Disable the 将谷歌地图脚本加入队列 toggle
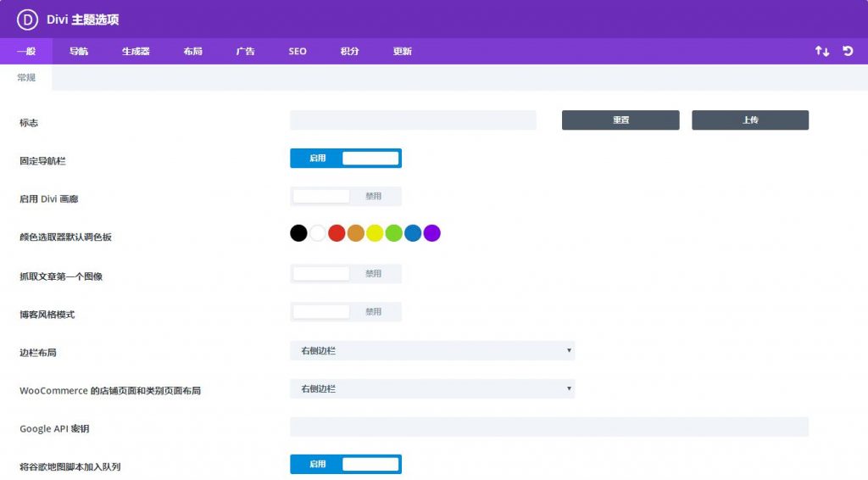This screenshot has width=868, height=480. pos(346,464)
